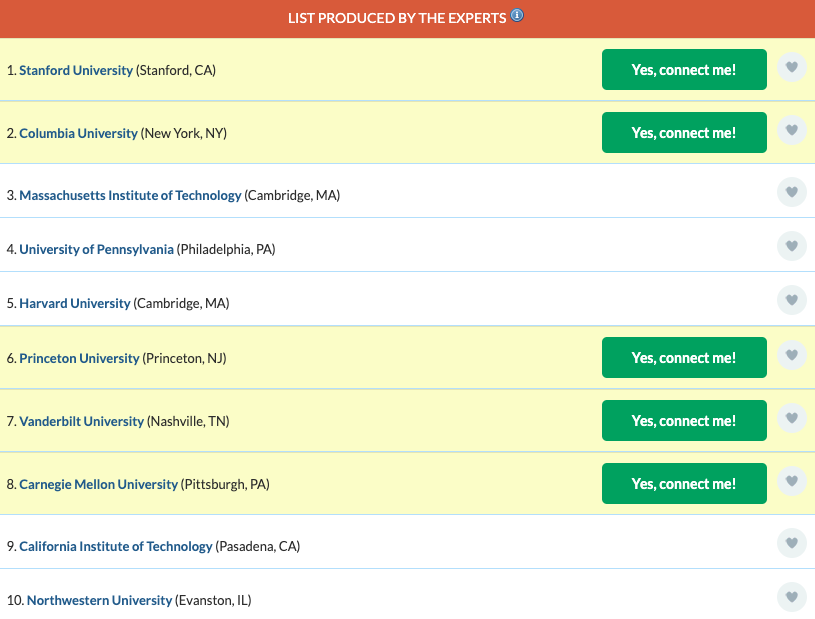Click heart icon next to Harvard University

(x=791, y=300)
